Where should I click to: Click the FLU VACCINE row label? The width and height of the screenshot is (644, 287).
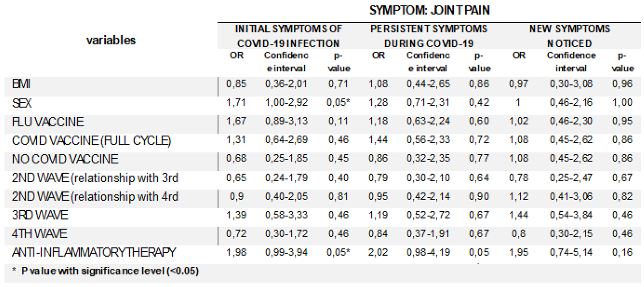coord(48,122)
